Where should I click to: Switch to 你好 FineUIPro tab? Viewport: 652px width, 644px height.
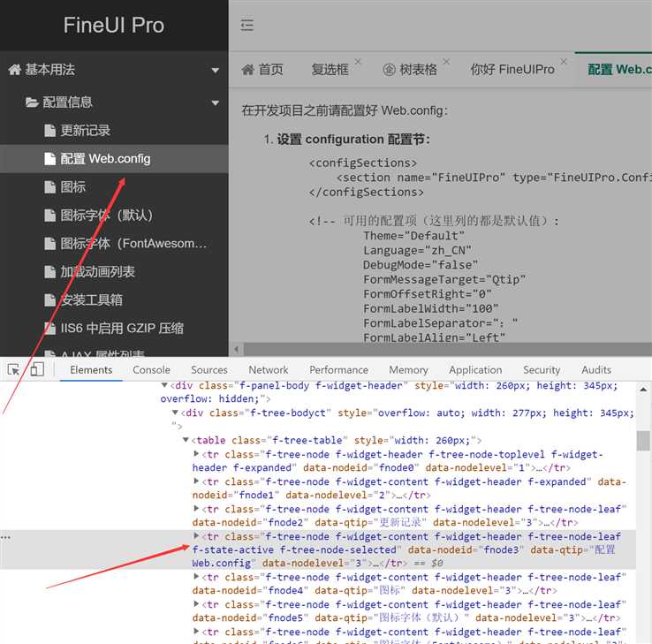click(x=512, y=70)
